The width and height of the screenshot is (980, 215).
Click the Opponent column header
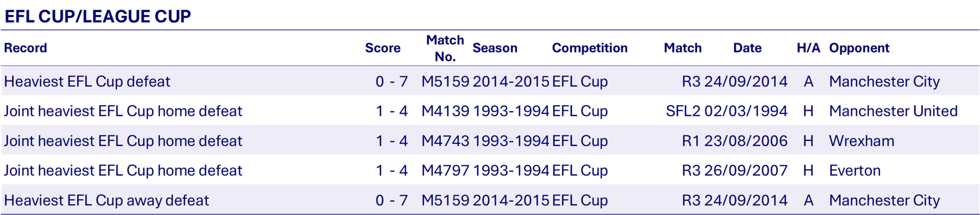(x=859, y=48)
